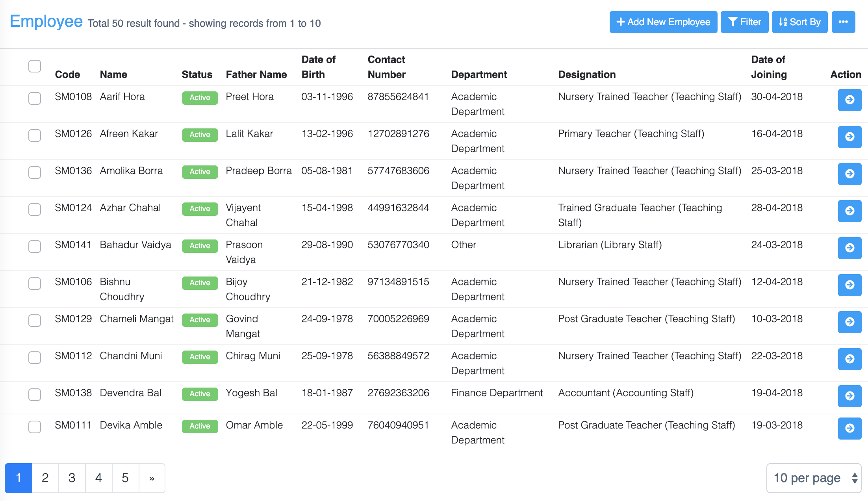Toggle the select-all checkbox in header
Viewport: 868px width, 501px height.
34,67
